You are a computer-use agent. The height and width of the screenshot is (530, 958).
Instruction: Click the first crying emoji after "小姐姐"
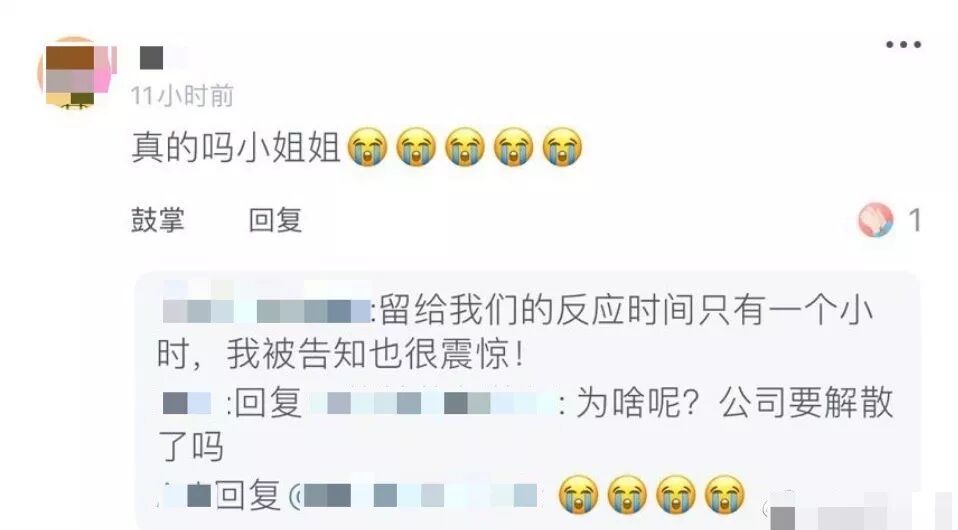367,147
